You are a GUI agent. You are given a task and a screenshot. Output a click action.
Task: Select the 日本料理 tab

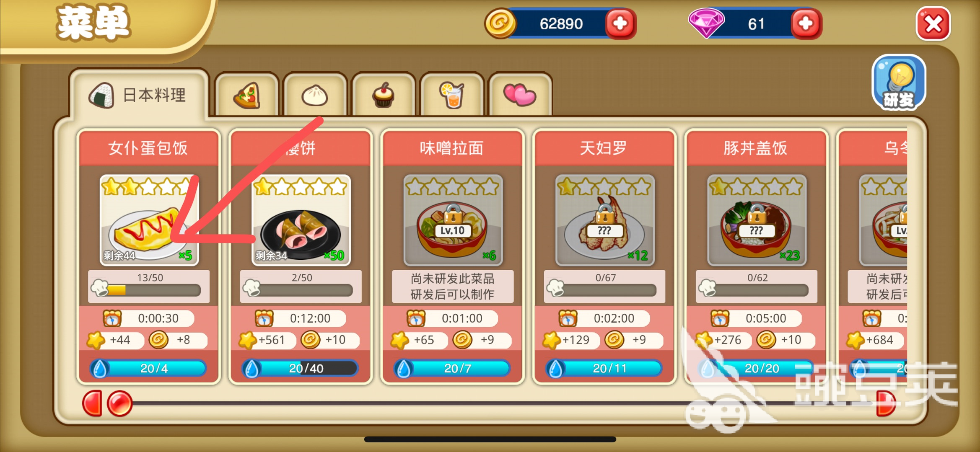(x=139, y=95)
